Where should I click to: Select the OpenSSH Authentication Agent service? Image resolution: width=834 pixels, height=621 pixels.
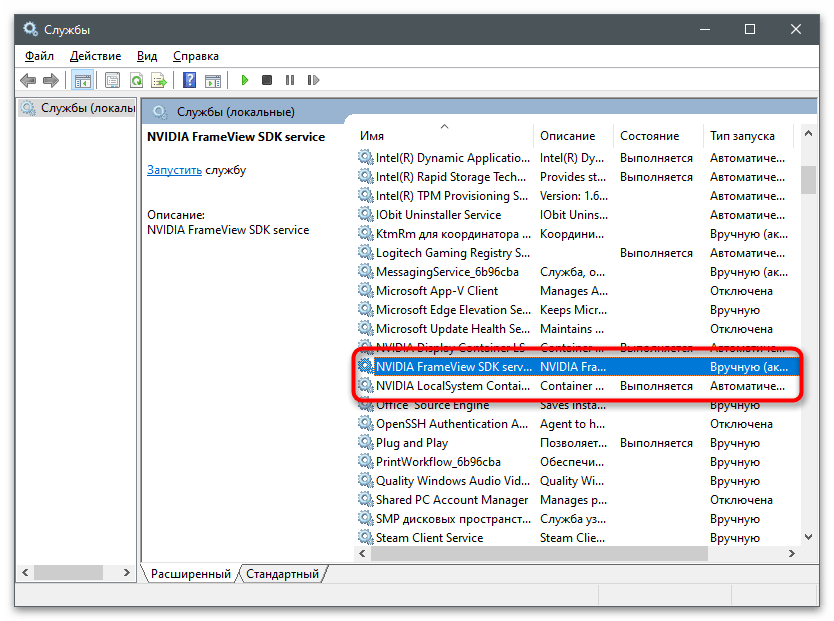tap(578, 424)
